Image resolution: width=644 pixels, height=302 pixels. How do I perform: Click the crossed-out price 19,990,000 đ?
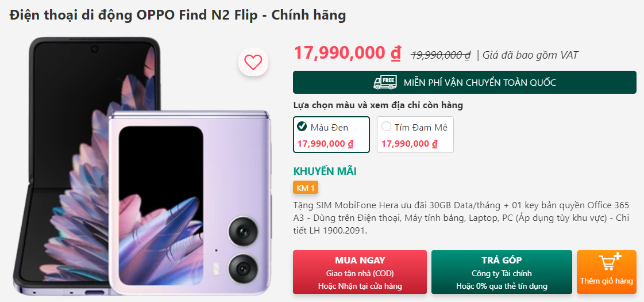tap(441, 55)
